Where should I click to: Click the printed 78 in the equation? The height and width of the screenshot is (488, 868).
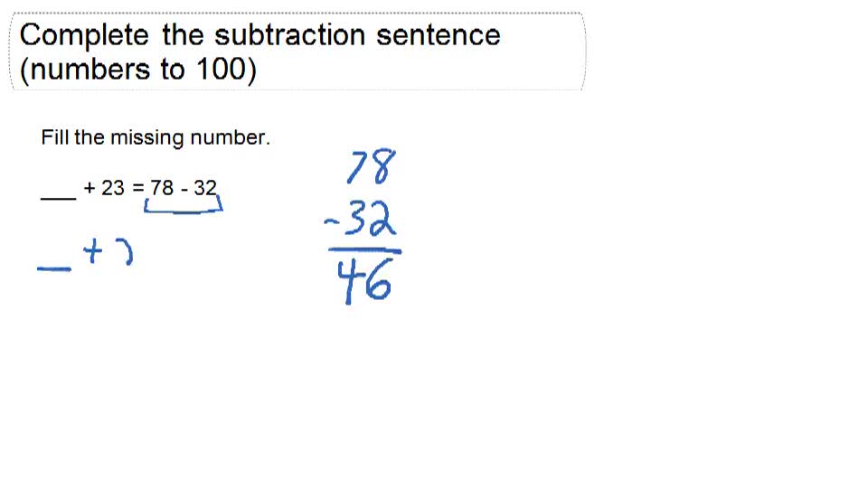(163, 188)
